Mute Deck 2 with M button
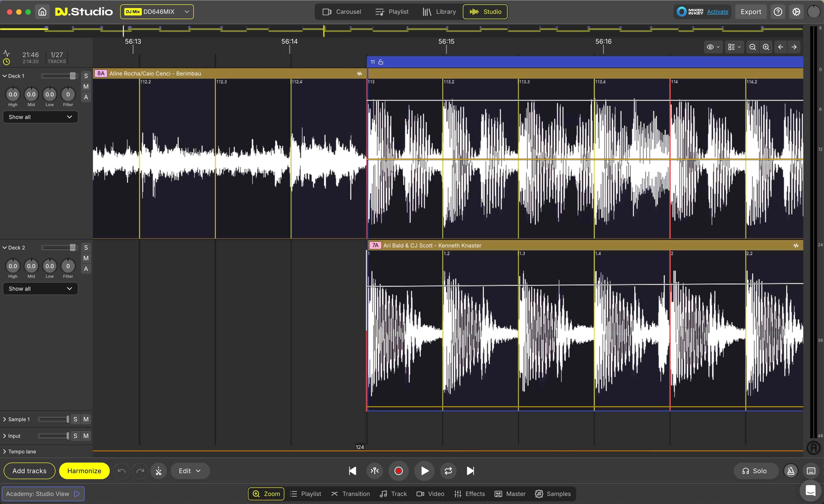This screenshot has width=824, height=504. tap(86, 258)
